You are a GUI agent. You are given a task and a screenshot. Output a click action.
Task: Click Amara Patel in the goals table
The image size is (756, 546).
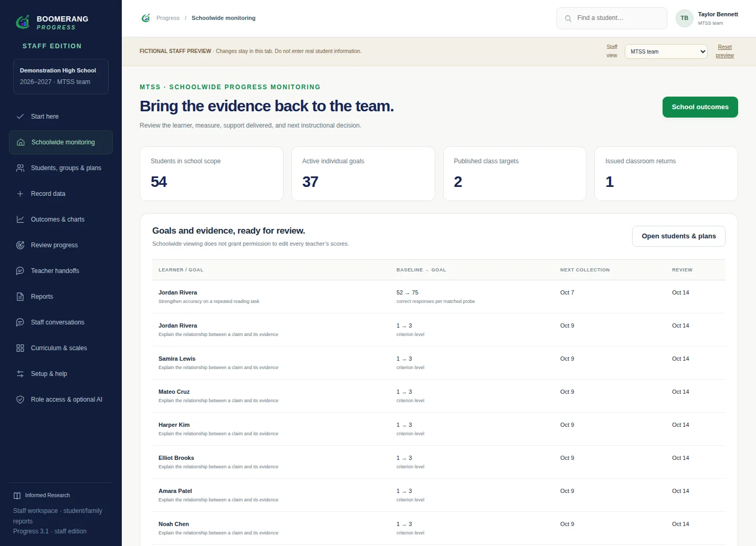coord(175,491)
